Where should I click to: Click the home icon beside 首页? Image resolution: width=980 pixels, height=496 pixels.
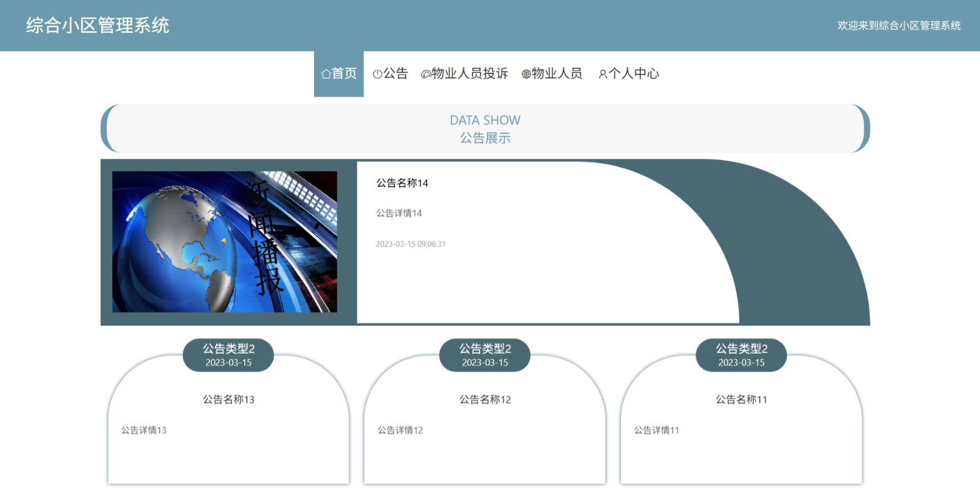coord(326,74)
